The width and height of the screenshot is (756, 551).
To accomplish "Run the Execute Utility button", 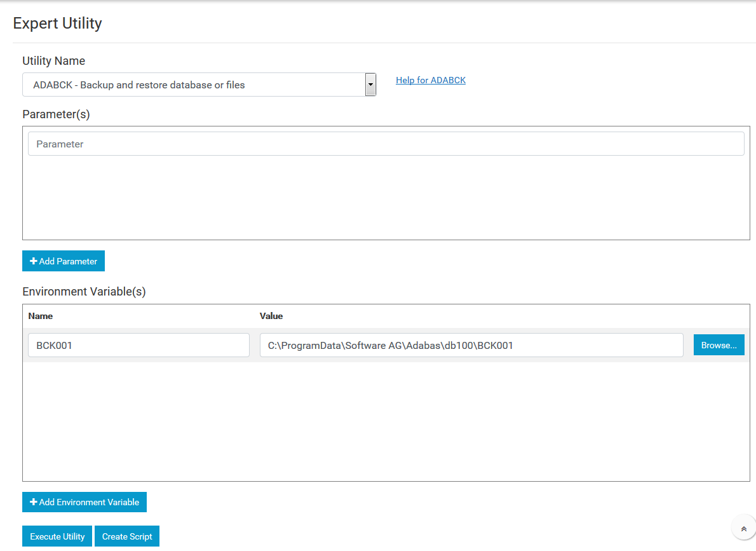I will (57, 536).
